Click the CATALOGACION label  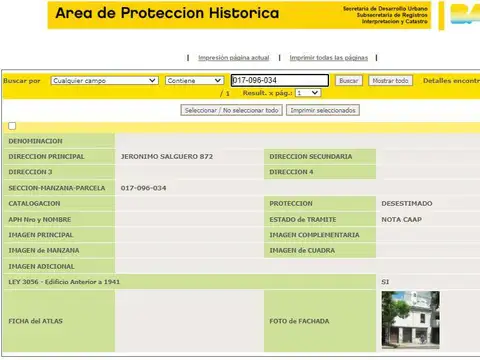(x=34, y=203)
